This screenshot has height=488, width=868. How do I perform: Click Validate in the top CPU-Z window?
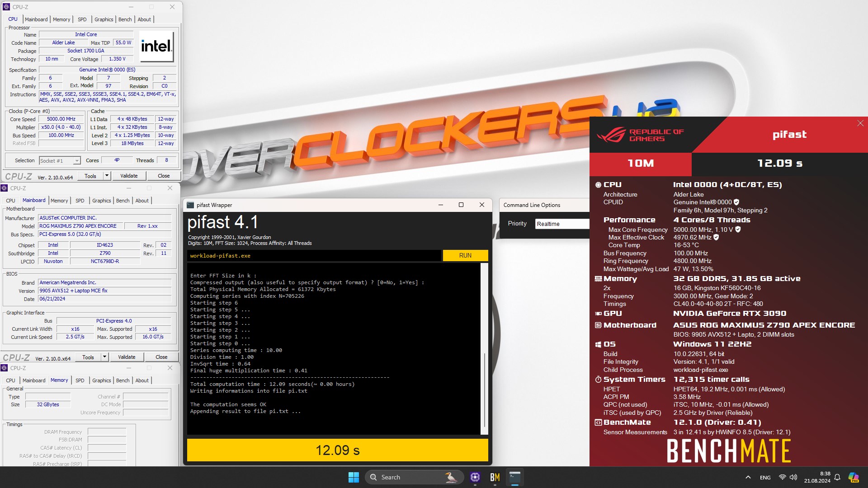(x=129, y=176)
